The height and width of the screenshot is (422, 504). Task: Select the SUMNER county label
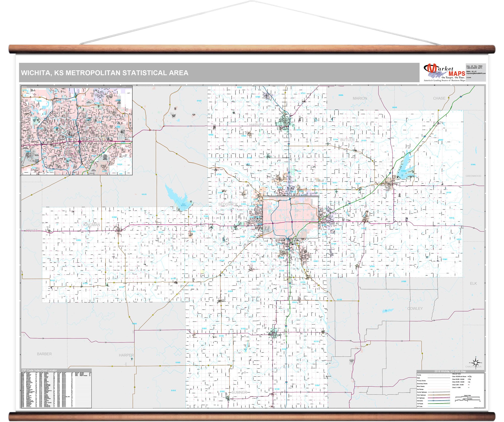click(239, 392)
